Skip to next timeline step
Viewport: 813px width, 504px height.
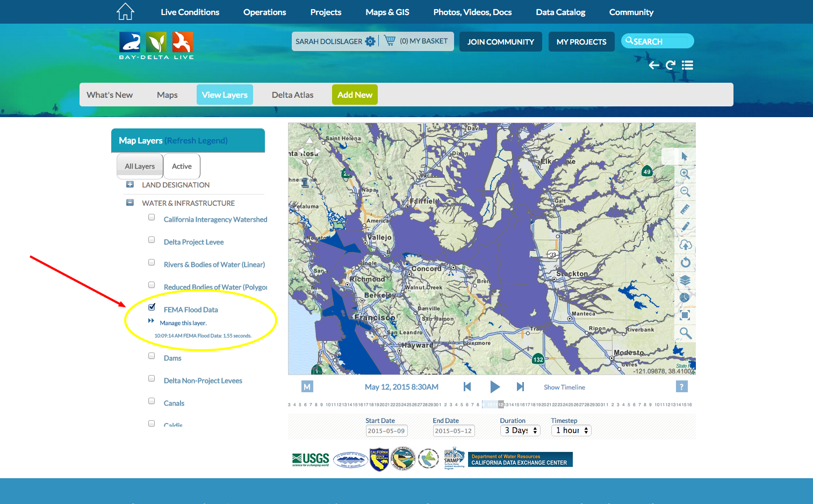tap(520, 386)
